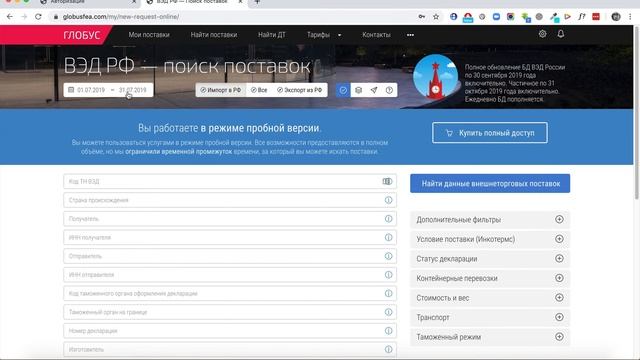Open the date range picker 01.07.2019 – 31.07.2019
This screenshot has width=640, height=360.
[108, 90]
